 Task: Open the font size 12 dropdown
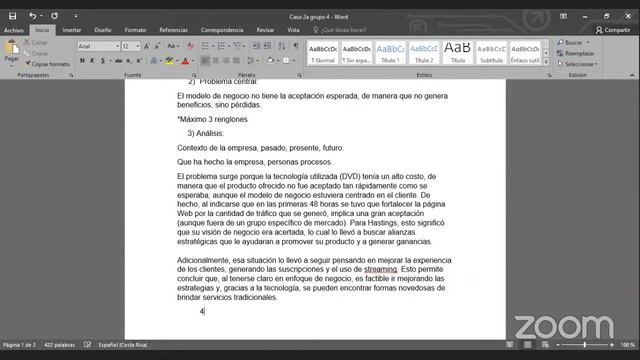click(138, 47)
